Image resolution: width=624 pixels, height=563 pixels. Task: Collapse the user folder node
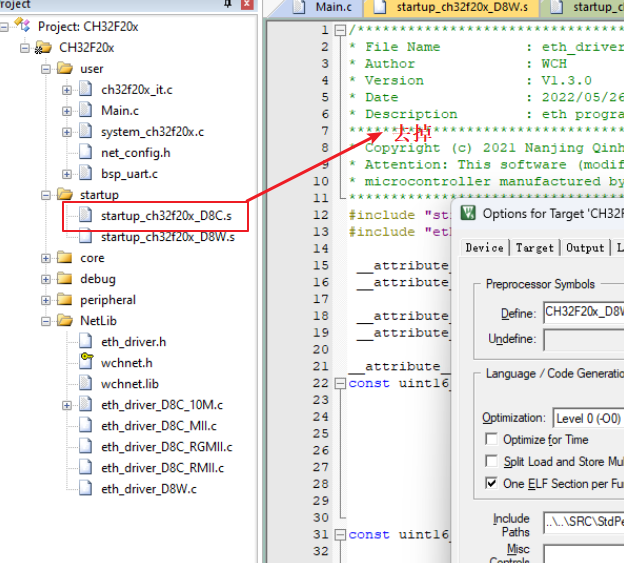click(47, 69)
